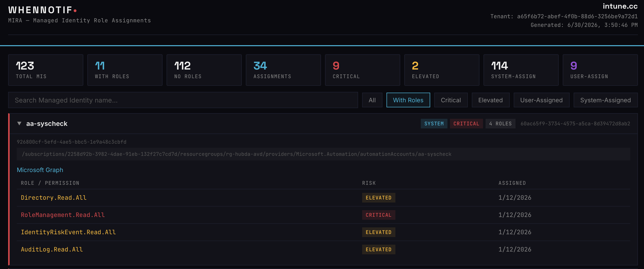Select the 926800cf application ID text
Image resolution: width=644 pixels, height=269 pixels.
coord(72,142)
